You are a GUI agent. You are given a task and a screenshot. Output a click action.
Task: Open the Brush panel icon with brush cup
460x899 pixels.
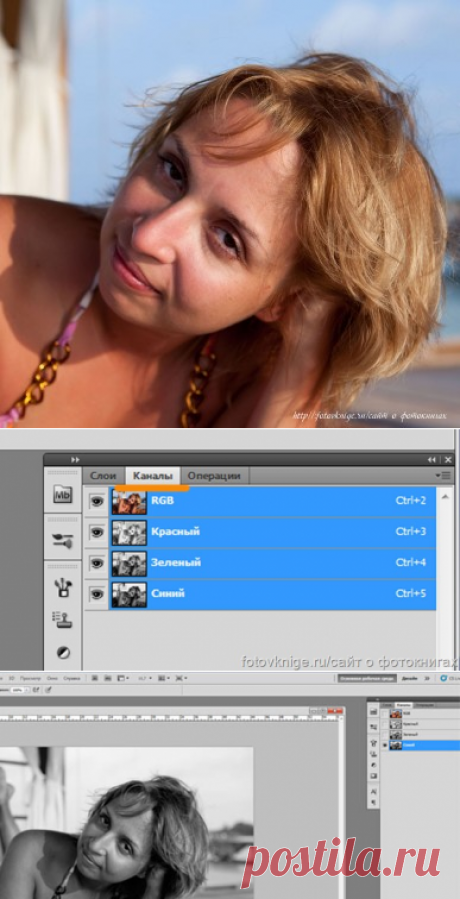point(63,588)
